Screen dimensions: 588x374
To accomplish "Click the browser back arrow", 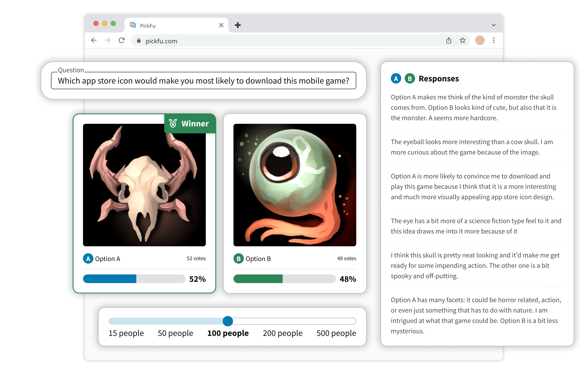I will tap(94, 40).
